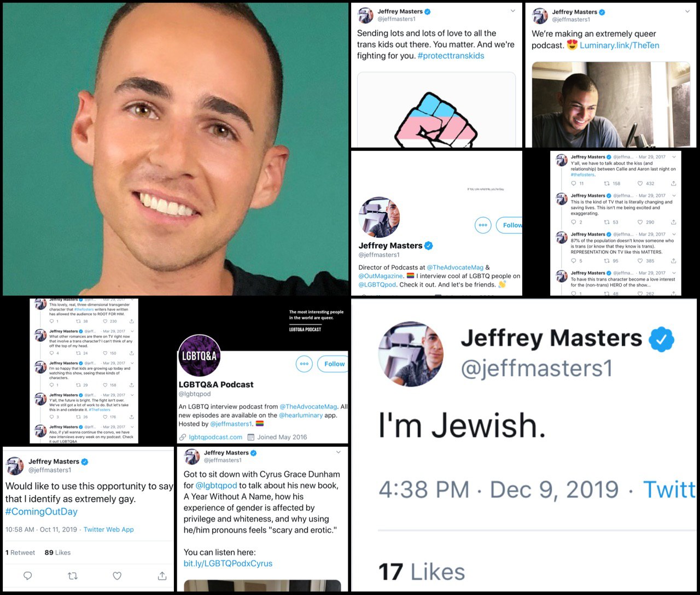Like the 87% of the population tweet

640,261
